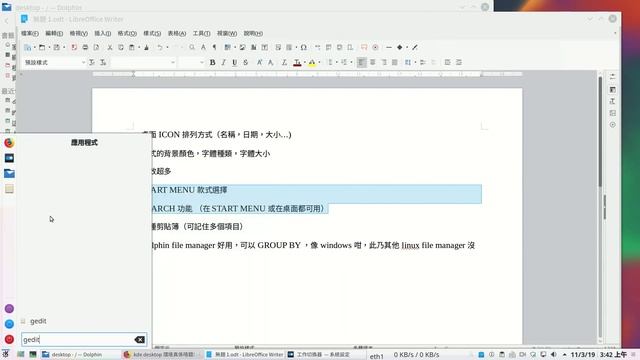Expand hidden system tray icons arrow
This screenshot has width=640, height=360.
click(564, 355)
